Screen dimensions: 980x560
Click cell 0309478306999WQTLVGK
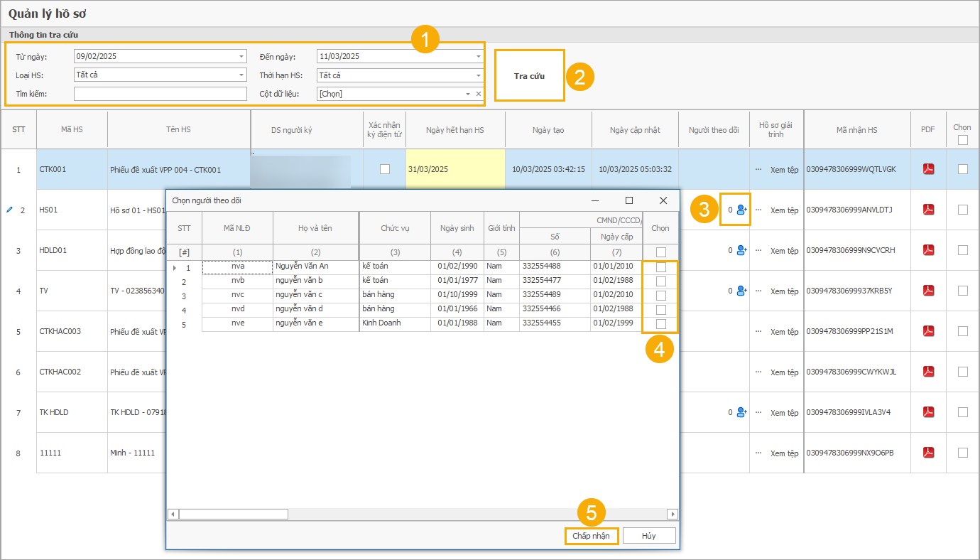(x=857, y=169)
